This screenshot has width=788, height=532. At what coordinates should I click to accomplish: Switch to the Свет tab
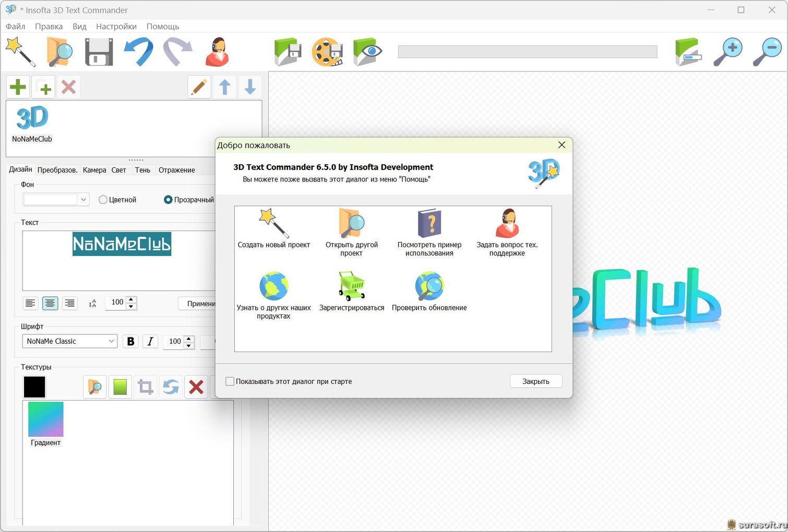(119, 170)
